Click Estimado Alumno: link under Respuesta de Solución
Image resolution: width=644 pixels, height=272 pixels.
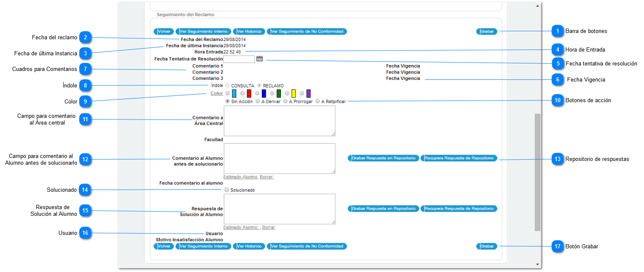pyautogui.click(x=242, y=227)
